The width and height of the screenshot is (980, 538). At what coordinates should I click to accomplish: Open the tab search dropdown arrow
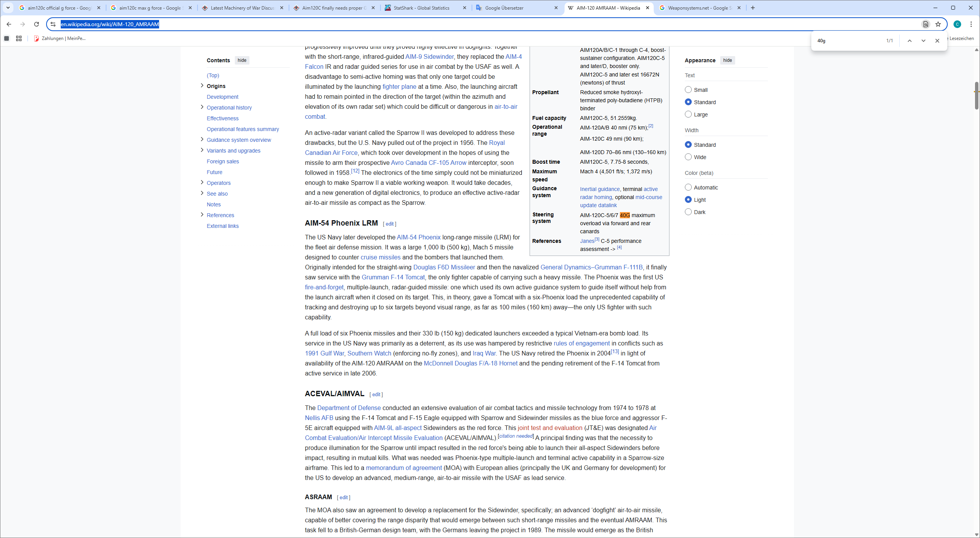click(8, 8)
